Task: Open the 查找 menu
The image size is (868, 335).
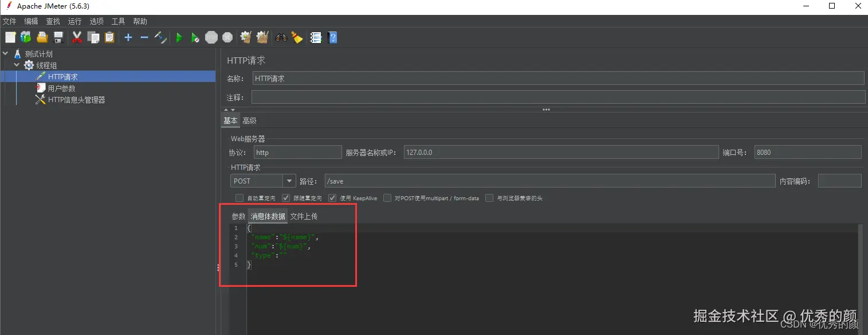Action: coord(53,21)
